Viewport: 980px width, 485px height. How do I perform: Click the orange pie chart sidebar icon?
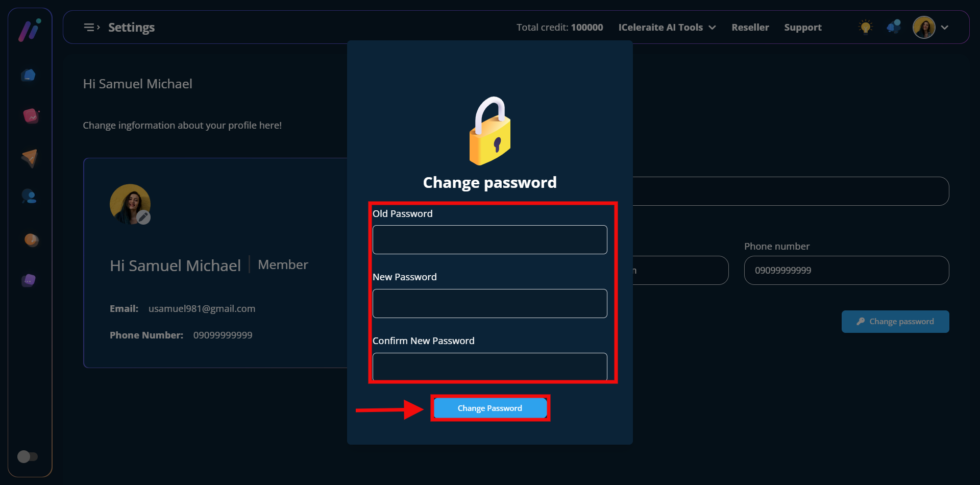31,239
